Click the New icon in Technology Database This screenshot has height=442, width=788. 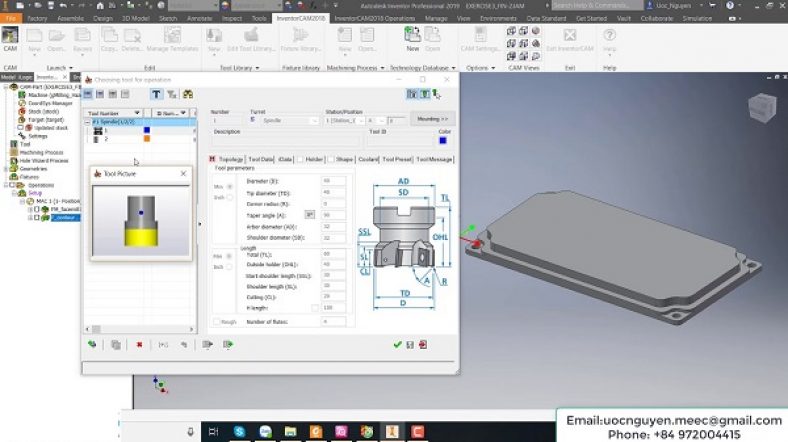[412, 37]
